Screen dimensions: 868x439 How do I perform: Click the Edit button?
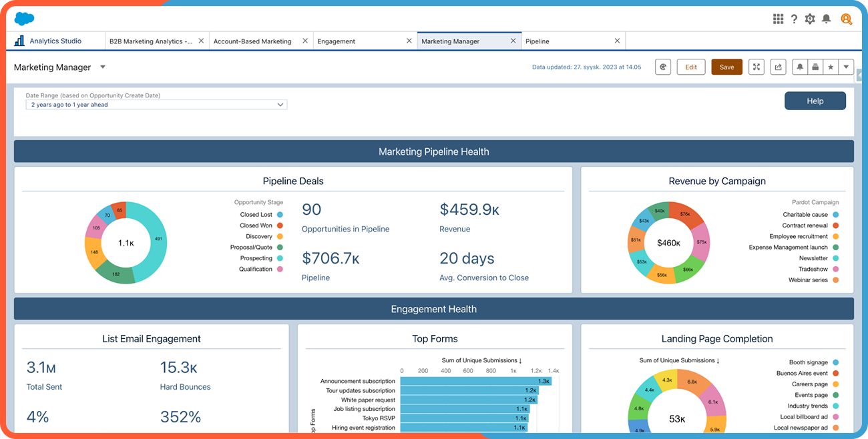691,67
